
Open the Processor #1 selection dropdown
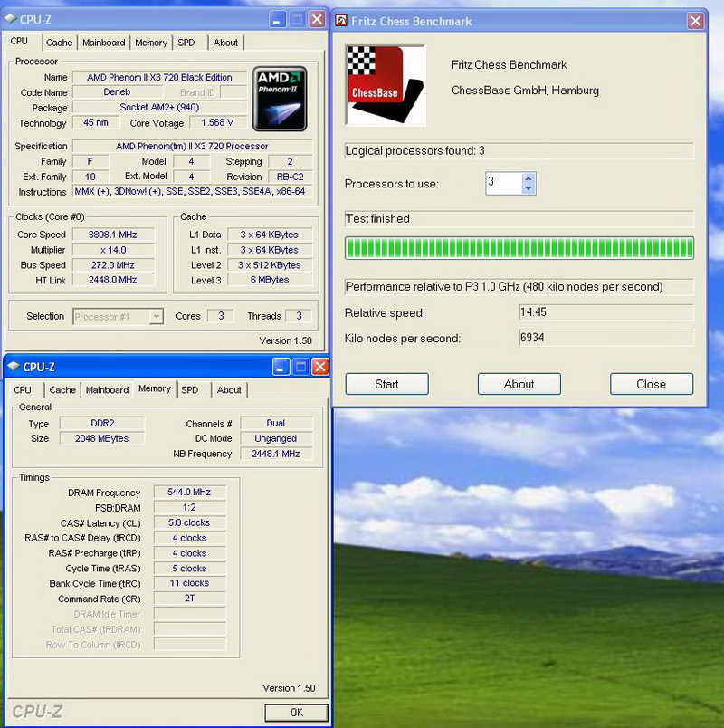tap(157, 317)
